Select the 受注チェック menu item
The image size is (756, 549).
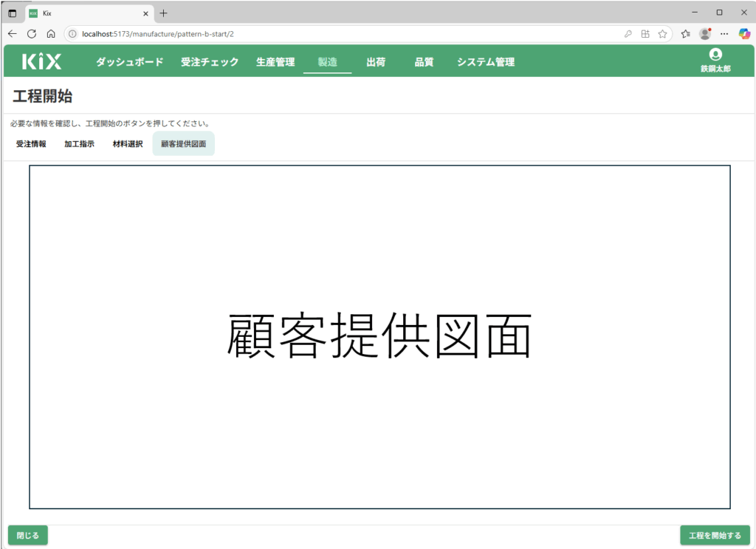[210, 62]
